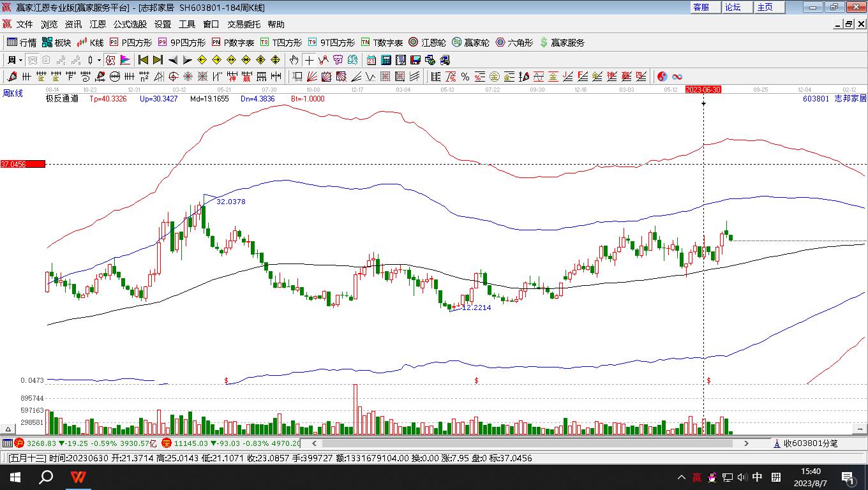Open the 六角形 hexagon tool
Viewport: 868px width, 490px height.
pyautogui.click(x=514, y=43)
